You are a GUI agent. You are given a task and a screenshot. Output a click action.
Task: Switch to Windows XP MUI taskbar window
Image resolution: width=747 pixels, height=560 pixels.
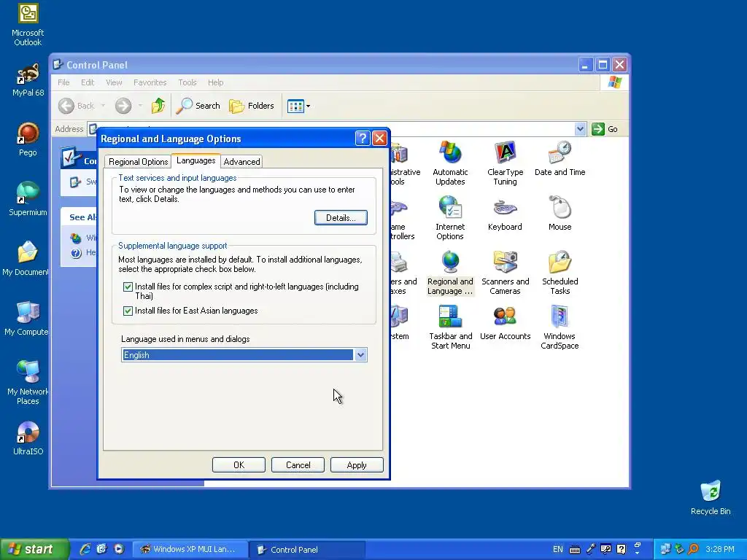pos(190,549)
